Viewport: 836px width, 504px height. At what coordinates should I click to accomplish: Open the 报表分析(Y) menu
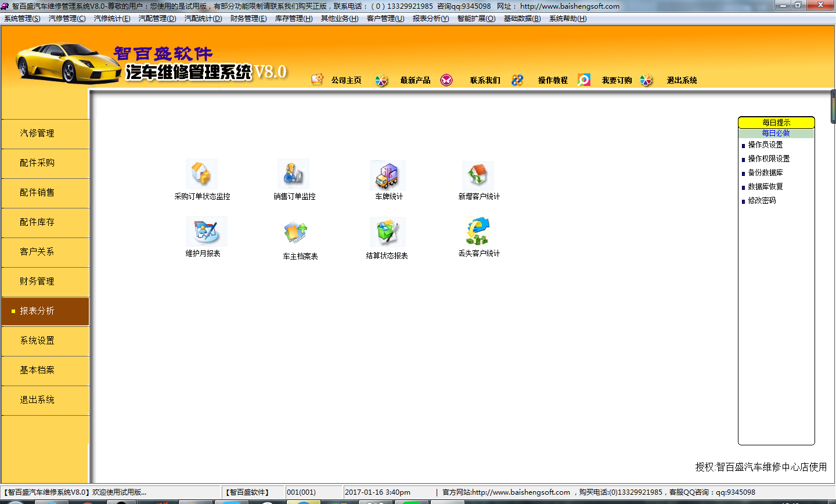click(x=430, y=19)
